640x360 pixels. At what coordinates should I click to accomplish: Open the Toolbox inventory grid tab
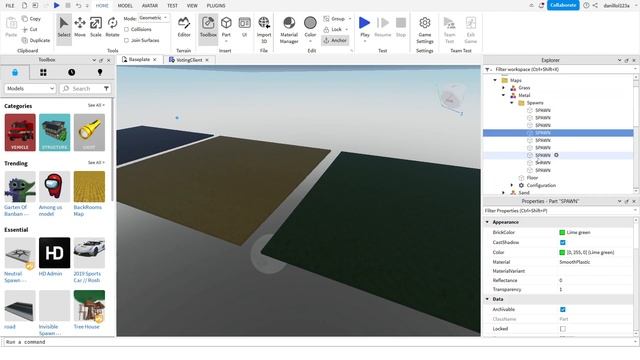pos(43,72)
